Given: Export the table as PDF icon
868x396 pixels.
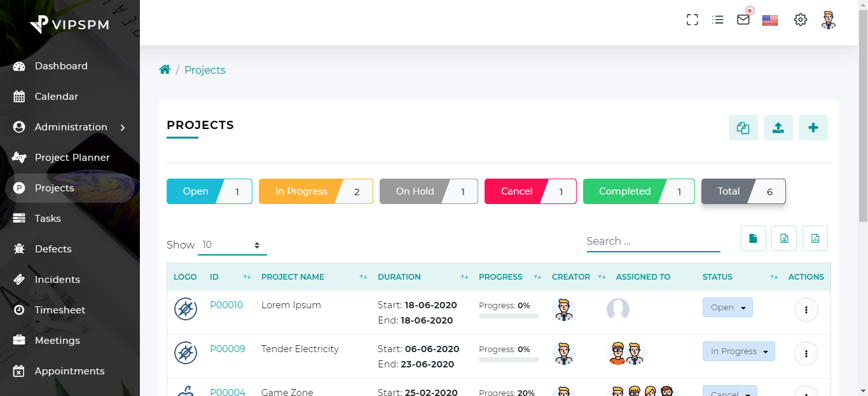Looking at the screenshot, I should point(815,238).
